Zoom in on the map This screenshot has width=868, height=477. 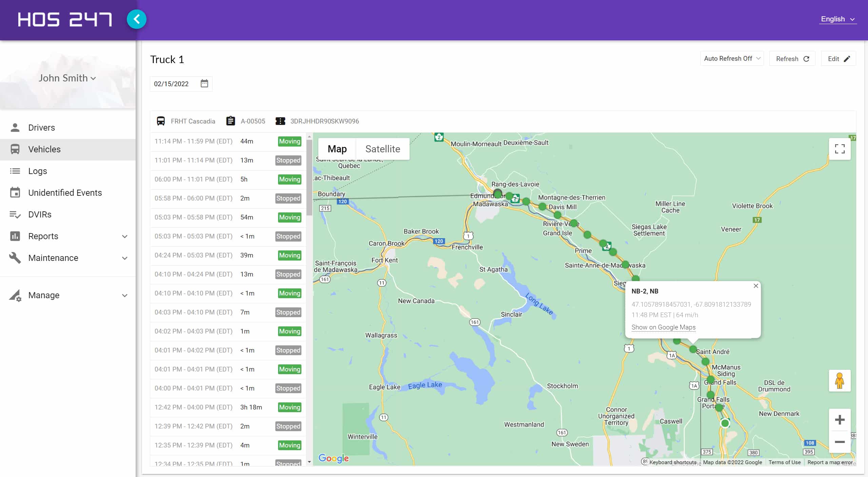(840, 420)
